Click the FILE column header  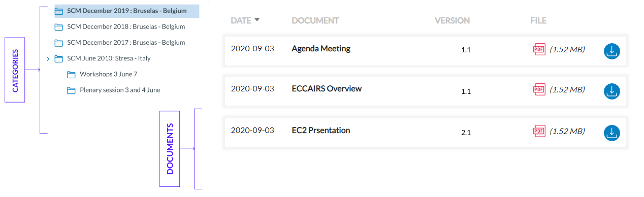click(x=538, y=21)
